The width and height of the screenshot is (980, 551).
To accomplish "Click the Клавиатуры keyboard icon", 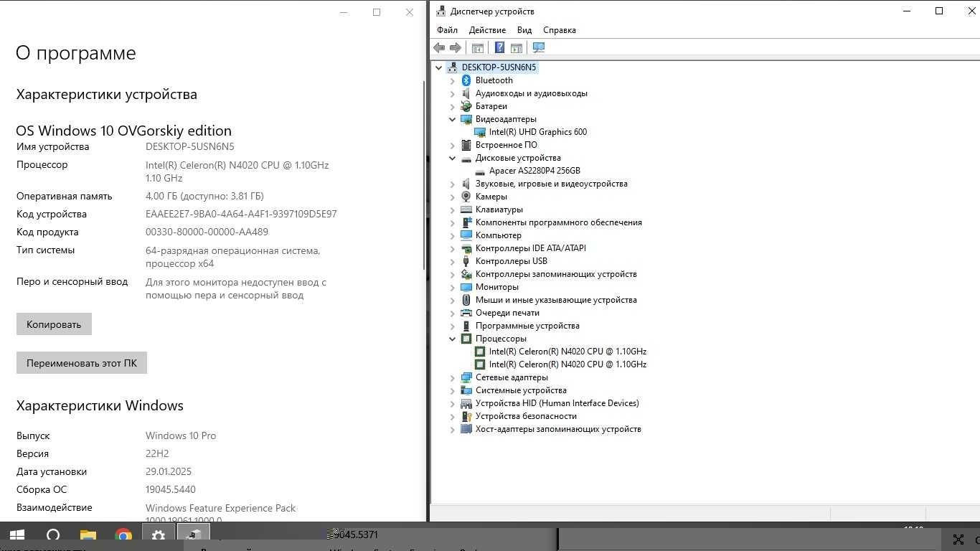I will pyautogui.click(x=466, y=209).
